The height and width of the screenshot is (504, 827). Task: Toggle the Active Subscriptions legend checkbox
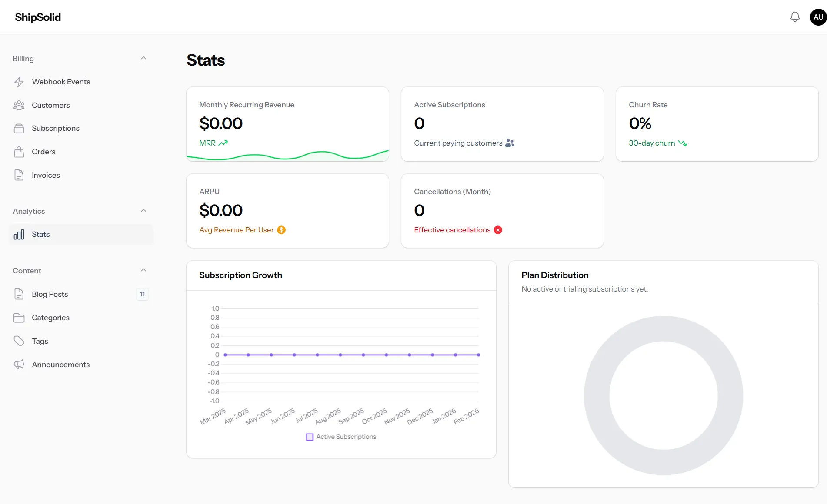(x=310, y=437)
